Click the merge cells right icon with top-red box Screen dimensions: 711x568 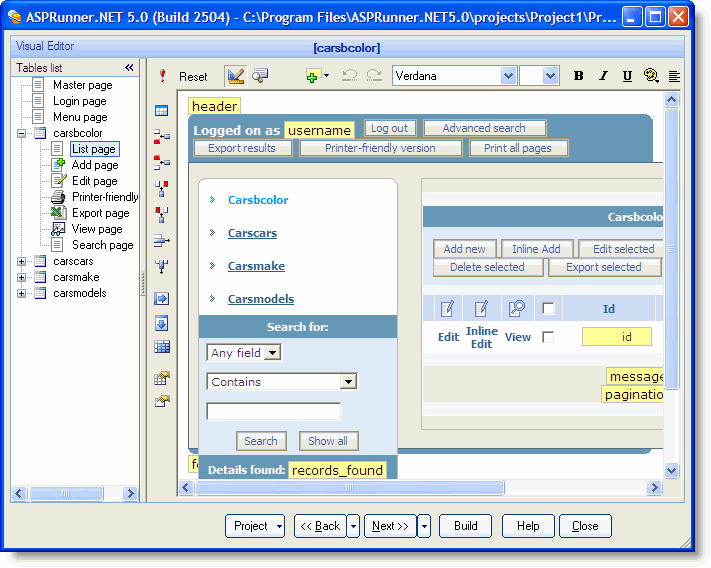pyautogui.click(x=161, y=162)
